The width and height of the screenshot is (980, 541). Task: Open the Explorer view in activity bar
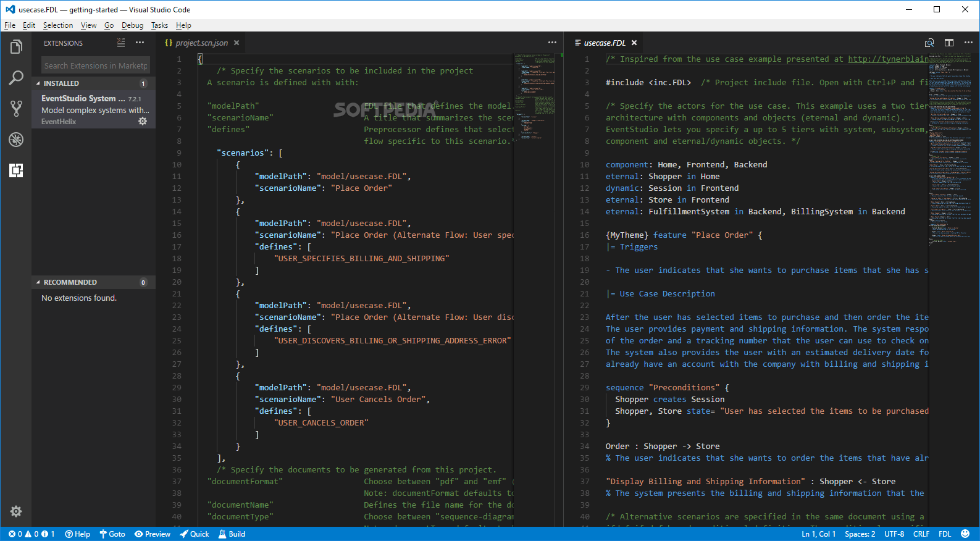pyautogui.click(x=16, y=47)
